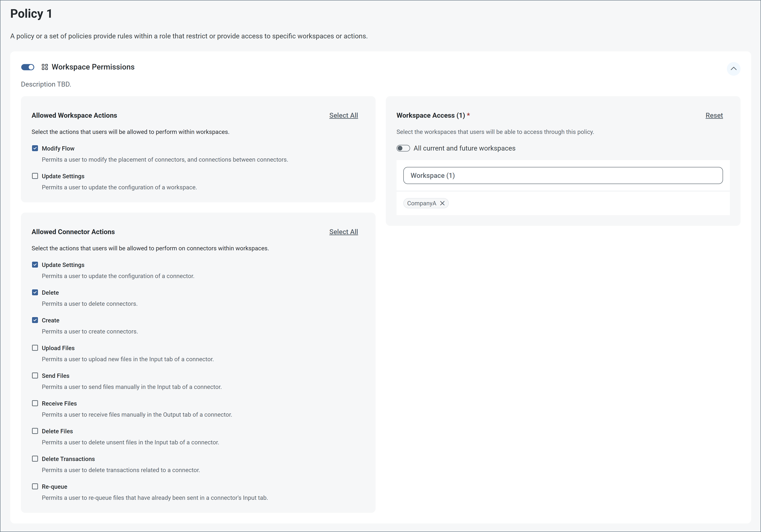Check the Upload Files checkbox
This screenshot has height=532, width=761.
(x=35, y=348)
